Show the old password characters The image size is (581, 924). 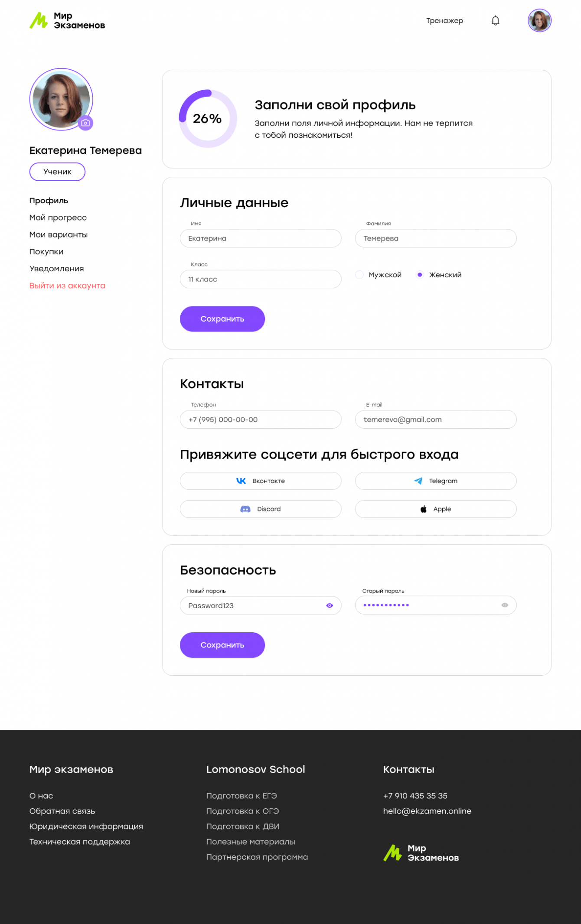point(505,605)
